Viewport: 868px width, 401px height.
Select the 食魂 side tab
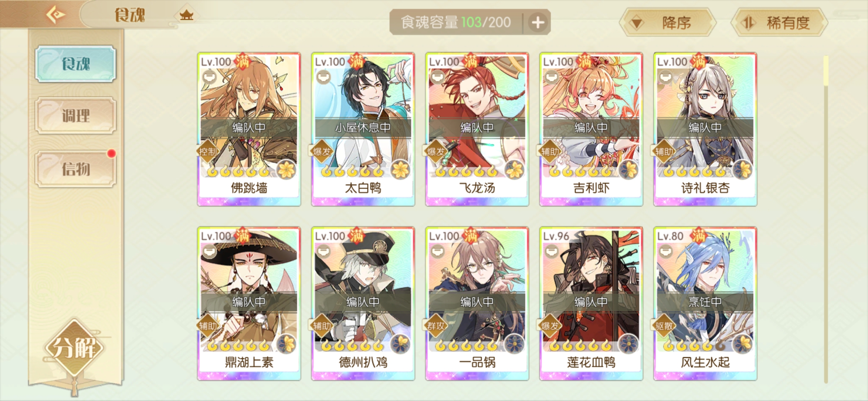tap(76, 64)
